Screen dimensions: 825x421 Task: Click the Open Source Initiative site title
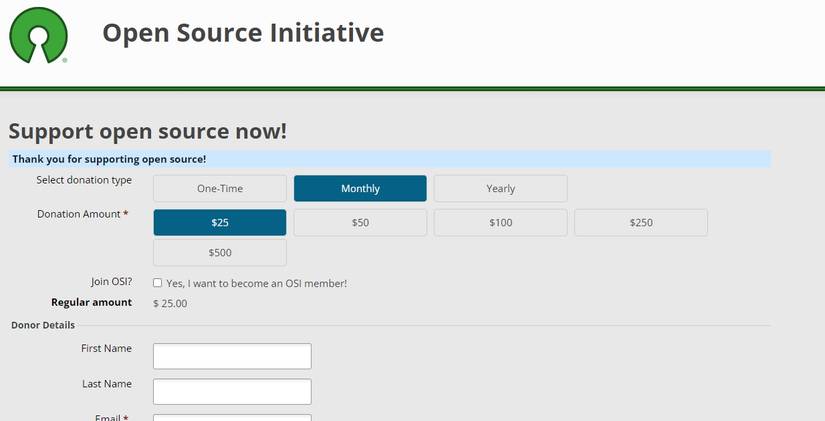(x=243, y=33)
